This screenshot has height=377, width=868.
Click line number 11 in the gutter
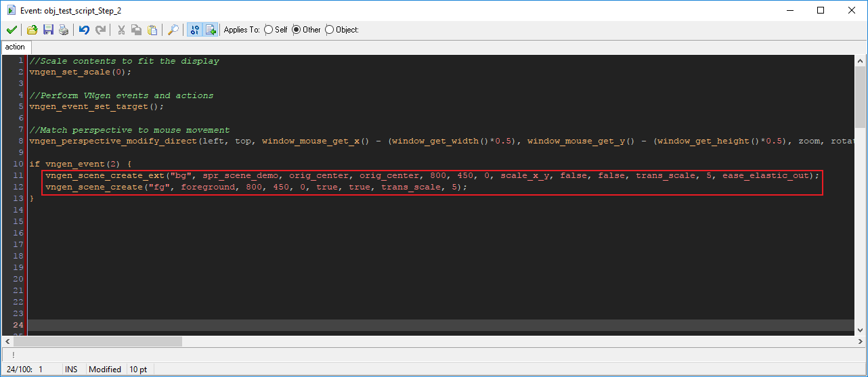pos(19,175)
